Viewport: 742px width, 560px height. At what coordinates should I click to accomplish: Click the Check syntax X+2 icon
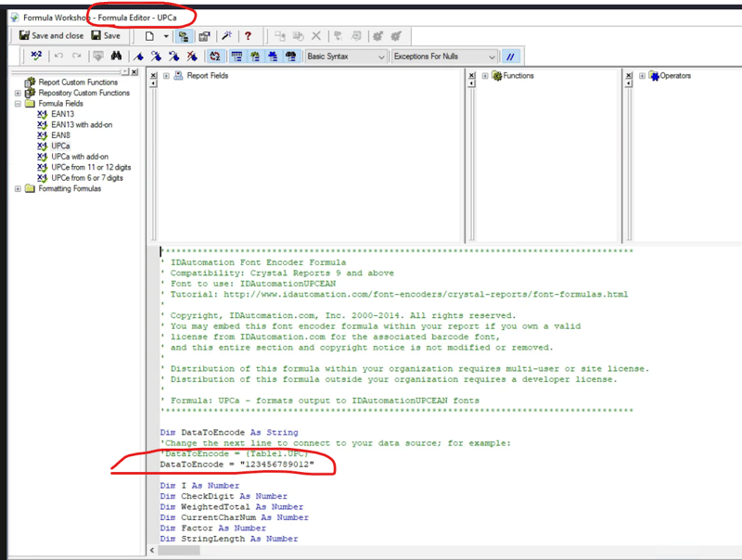click(35, 57)
